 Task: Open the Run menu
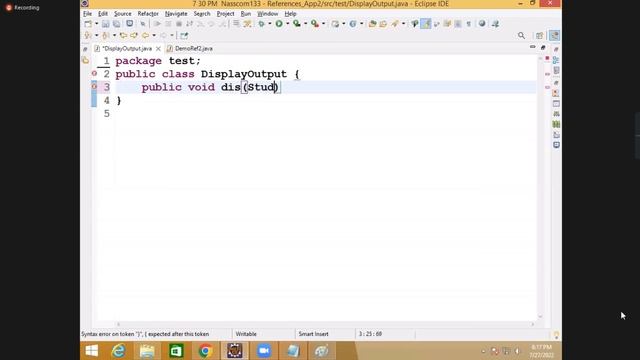point(246,13)
